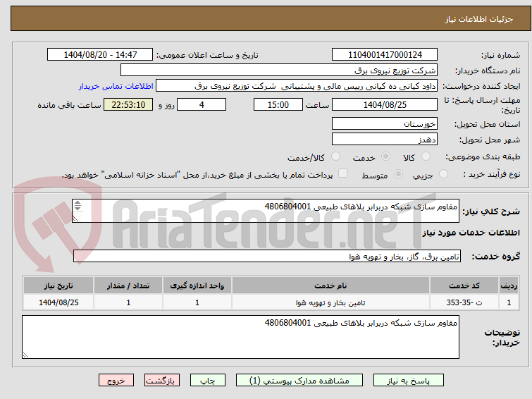Click the description box scroll arrows
Image resolution: width=532 pixels, height=399 pixels.
point(78,205)
